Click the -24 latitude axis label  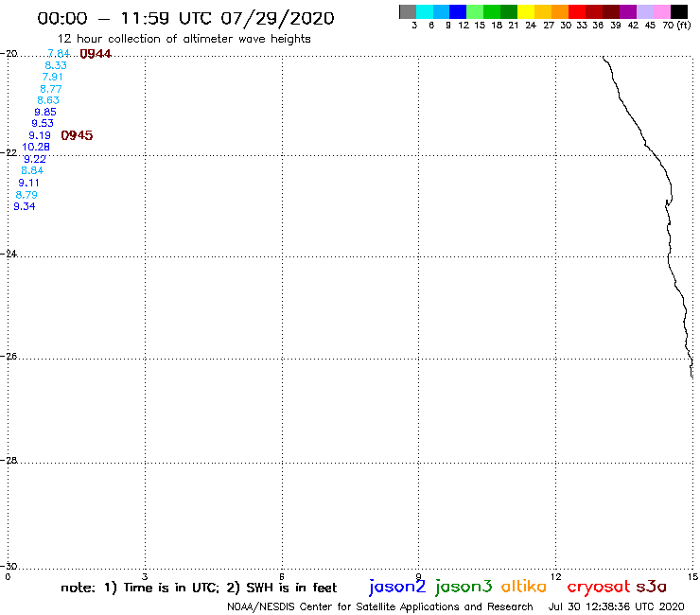(x=9, y=254)
